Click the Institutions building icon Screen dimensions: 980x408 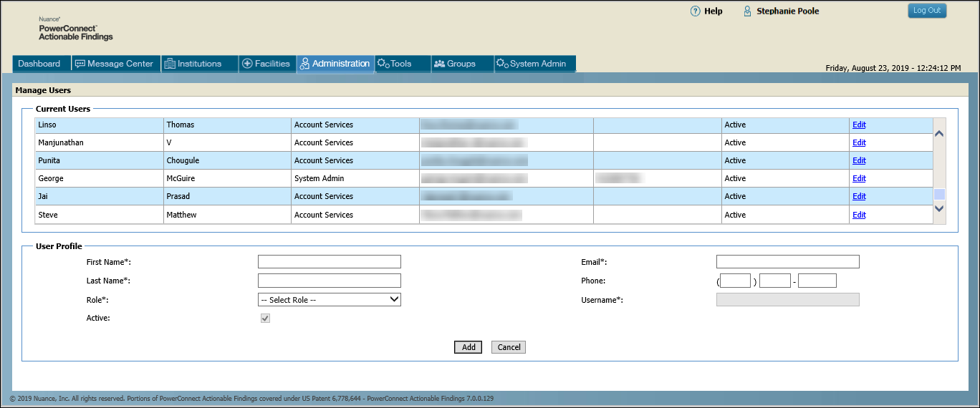[170, 64]
